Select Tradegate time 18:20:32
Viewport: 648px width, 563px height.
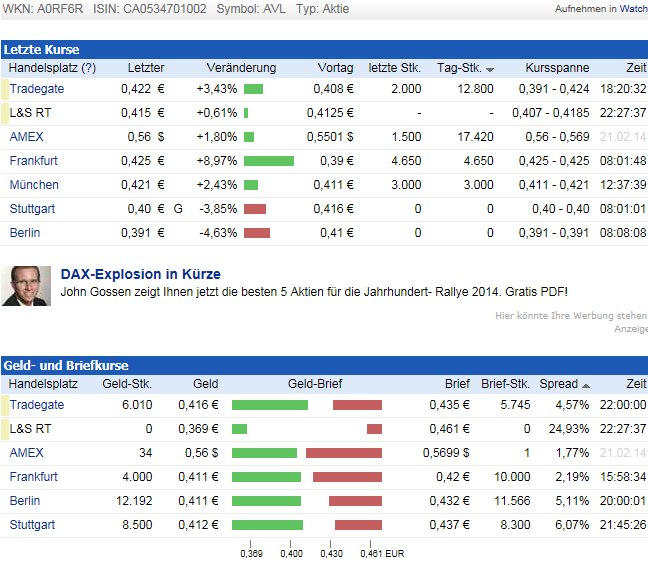coord(623,89)
